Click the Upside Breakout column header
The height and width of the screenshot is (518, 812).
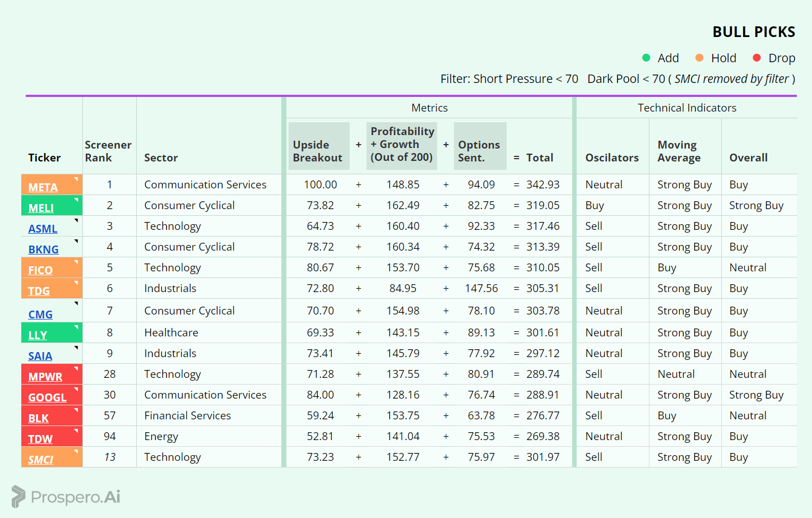(319, 146)
